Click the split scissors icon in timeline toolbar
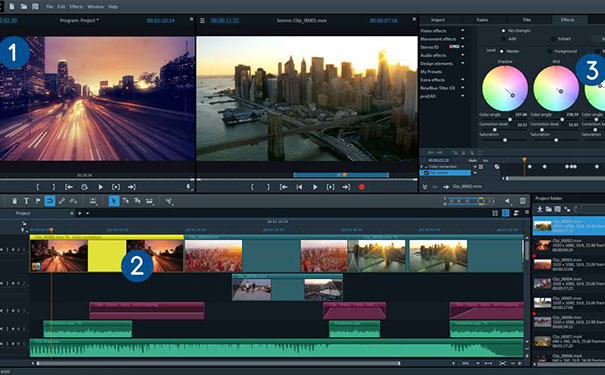Viewport: 605px width, 375px height. tap(169, 201)
